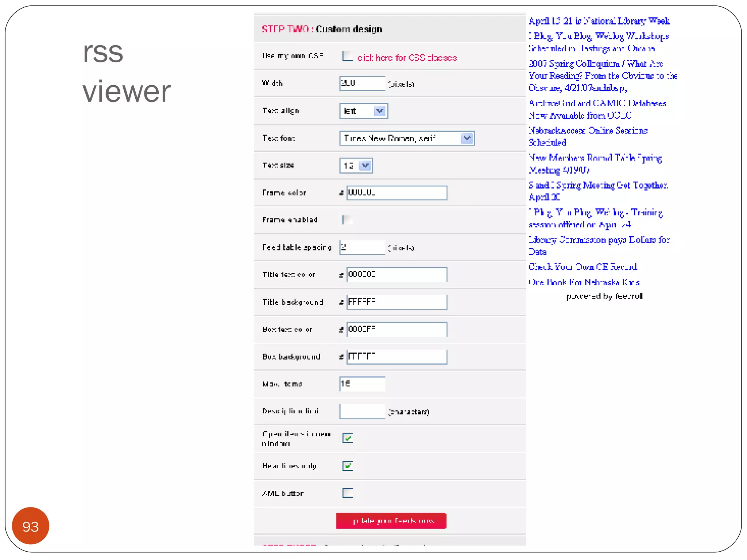Open Library Commission pays Dollars for Data
The image size is (747, 560).
point(599,246)
